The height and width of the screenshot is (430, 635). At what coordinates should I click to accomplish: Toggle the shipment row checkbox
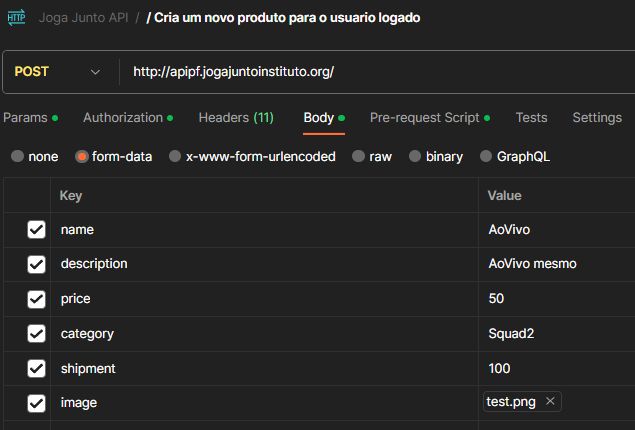36,368
